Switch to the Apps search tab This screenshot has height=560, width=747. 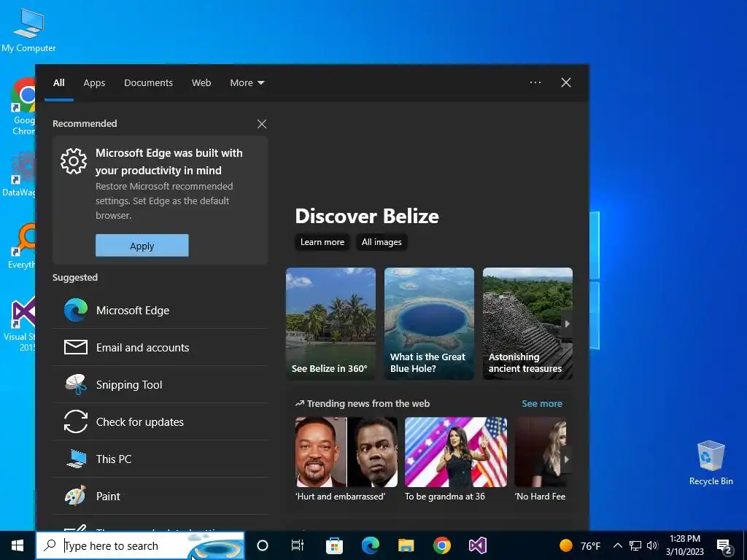[94, 83]
